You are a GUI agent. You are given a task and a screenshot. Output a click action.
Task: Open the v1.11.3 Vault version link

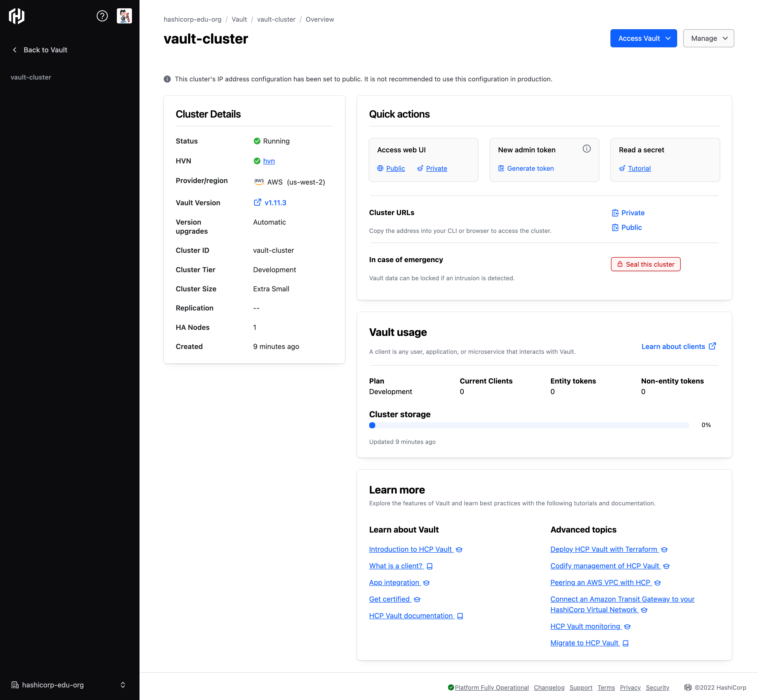click(275, 203)
